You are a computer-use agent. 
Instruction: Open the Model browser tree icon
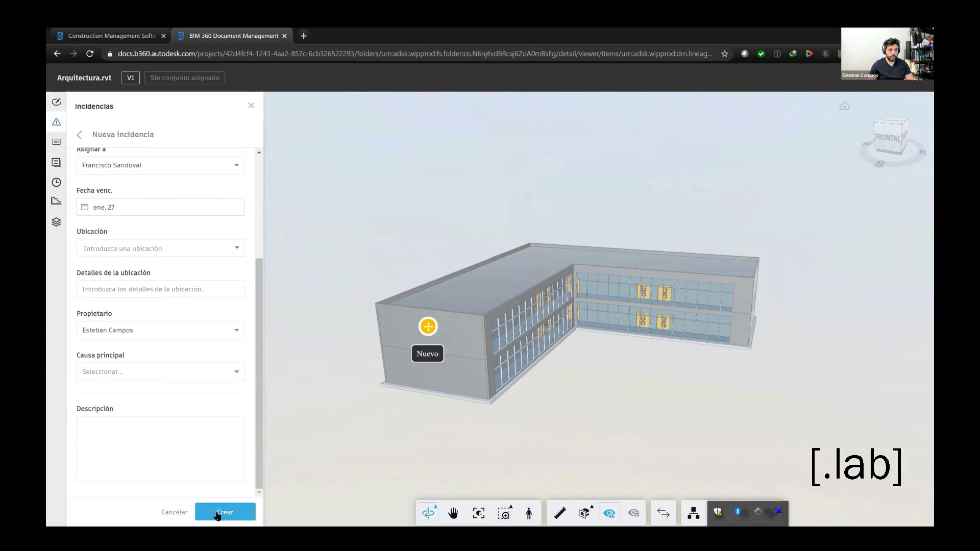tap(693, 513)
